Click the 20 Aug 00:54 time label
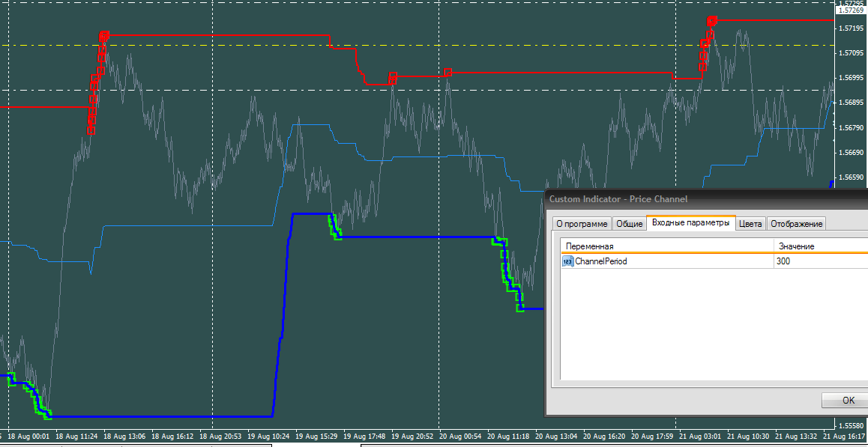 click(x=460, y=436)
